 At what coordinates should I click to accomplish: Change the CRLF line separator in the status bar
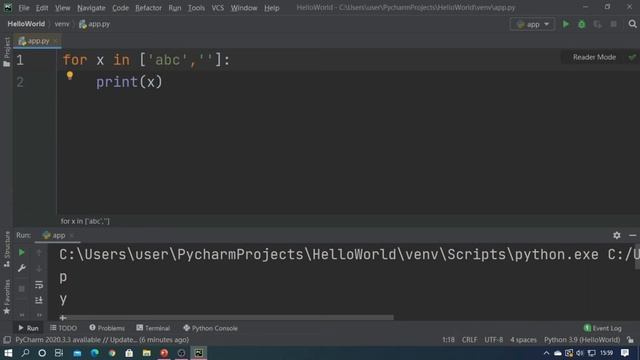click(x=469, y=340)
